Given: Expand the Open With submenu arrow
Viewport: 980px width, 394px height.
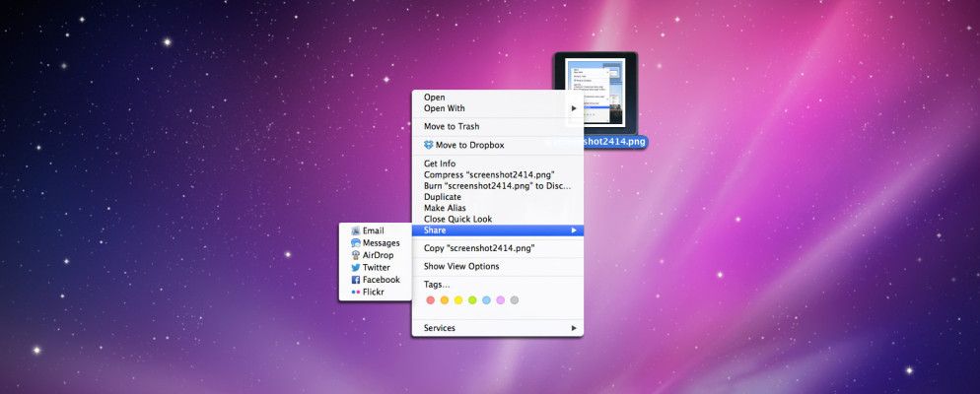Looking at the screenshot, I should click(x=574, y=108).
